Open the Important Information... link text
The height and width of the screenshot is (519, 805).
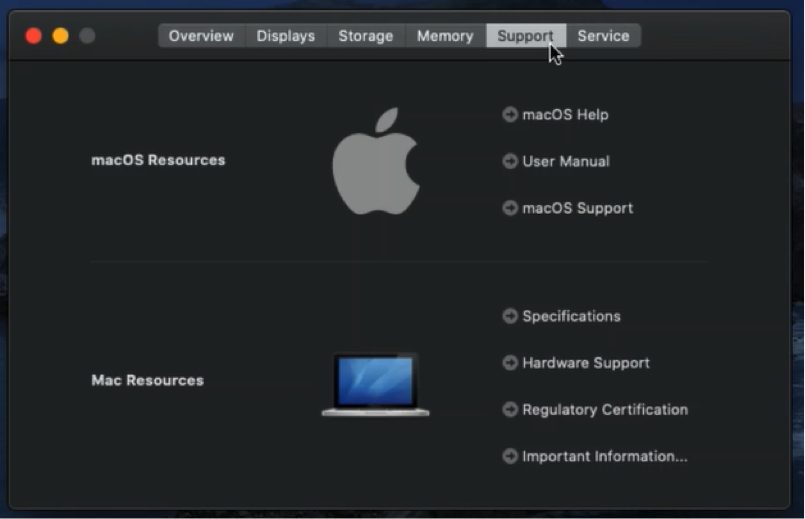(604, 456)
